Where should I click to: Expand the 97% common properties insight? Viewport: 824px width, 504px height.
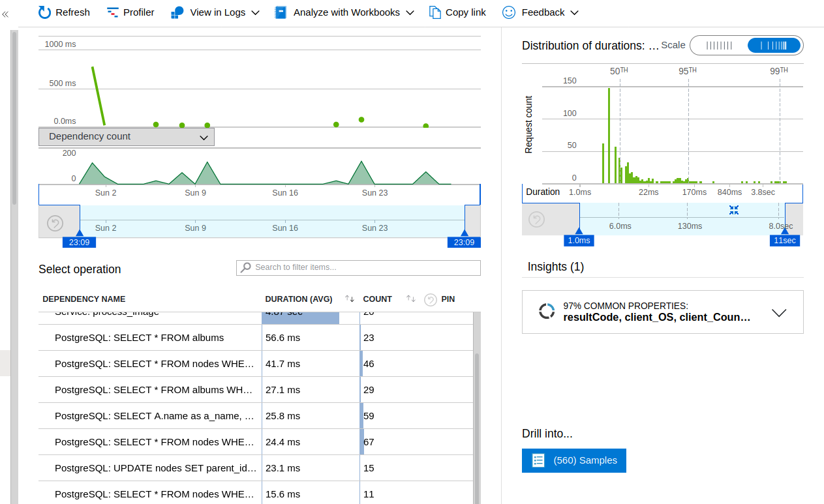(x=779, y=312)
